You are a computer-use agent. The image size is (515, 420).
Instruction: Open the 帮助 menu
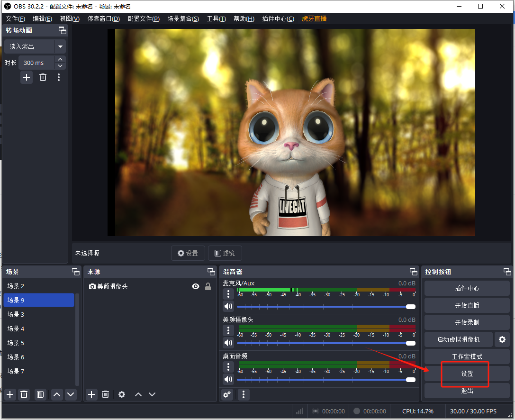[244, 19]
